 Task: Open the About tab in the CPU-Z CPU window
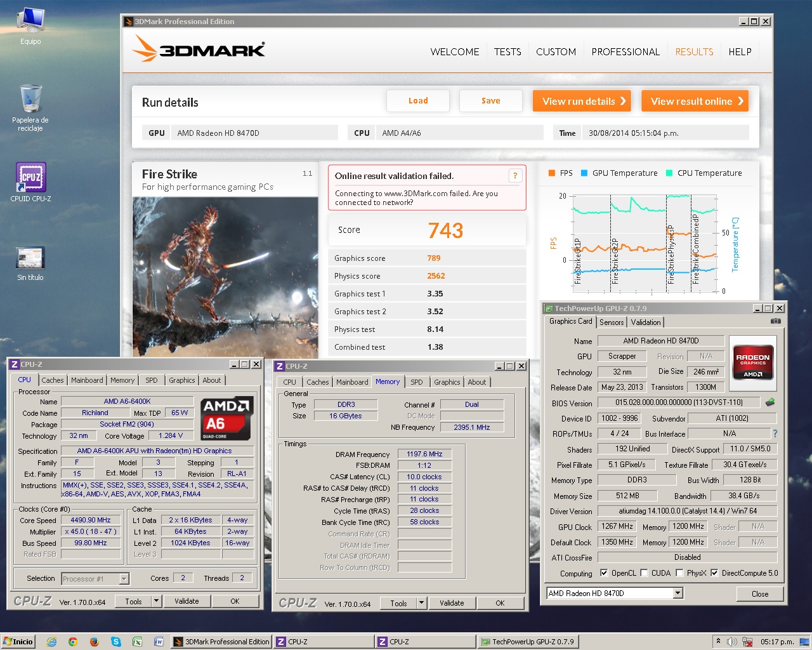point(212,380)
